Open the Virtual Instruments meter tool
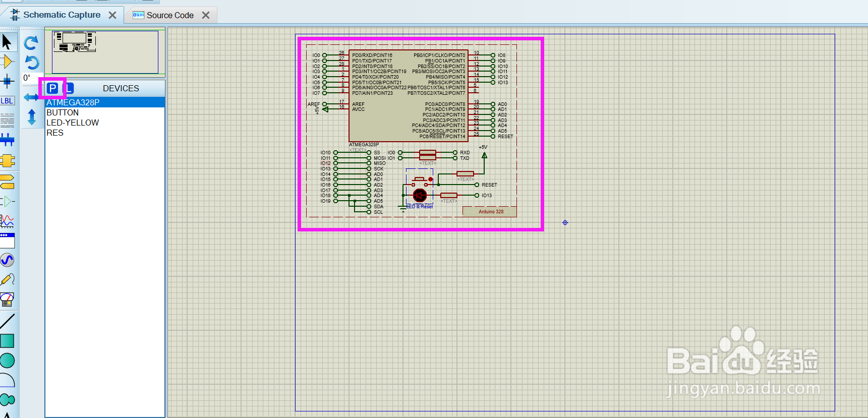 (7, 300)
